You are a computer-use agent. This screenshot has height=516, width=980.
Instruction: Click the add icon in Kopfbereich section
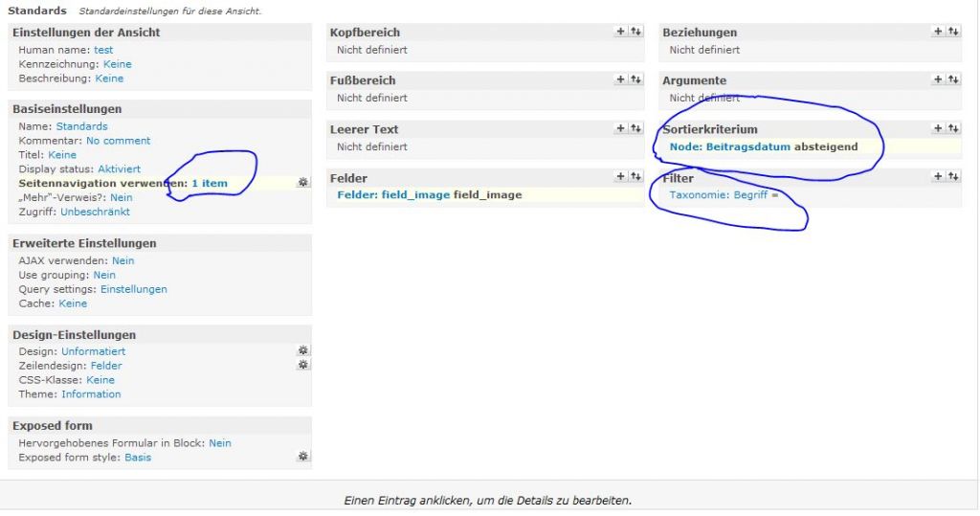(620, 32)
